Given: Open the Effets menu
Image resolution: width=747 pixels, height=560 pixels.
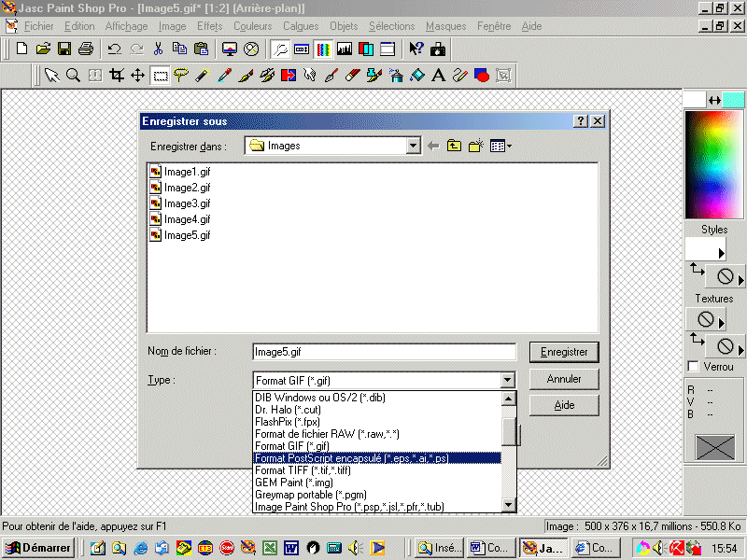Looking at the screenshot, I should pyautogui.click(x=209, y=26).
